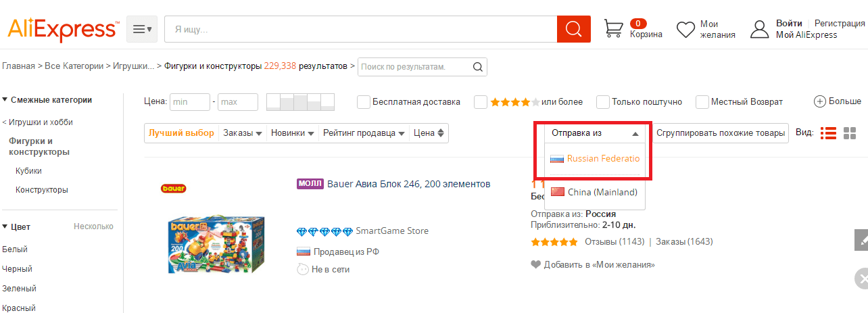Click the AliExpress logo
Screen dimensions: 868x313
63,29
